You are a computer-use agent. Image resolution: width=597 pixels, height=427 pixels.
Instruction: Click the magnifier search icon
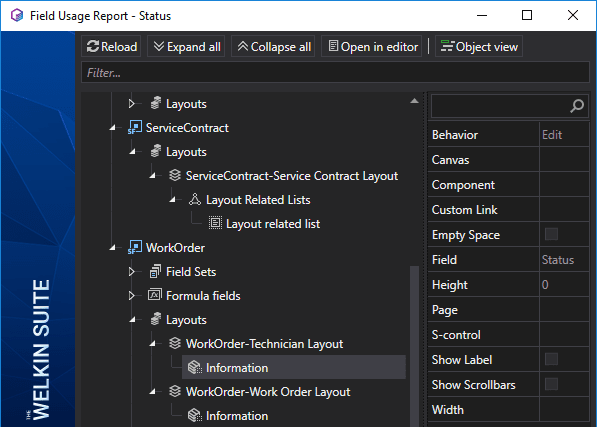coord(577,106)
